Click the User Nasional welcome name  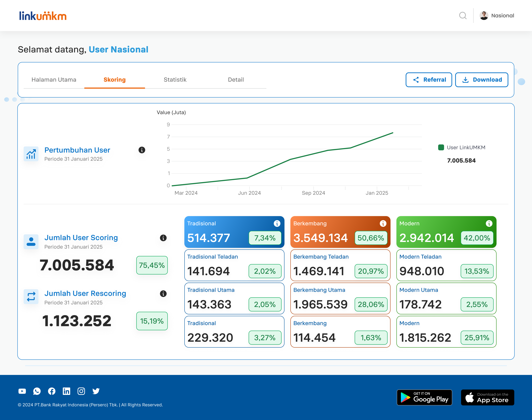tap(119, 49)
